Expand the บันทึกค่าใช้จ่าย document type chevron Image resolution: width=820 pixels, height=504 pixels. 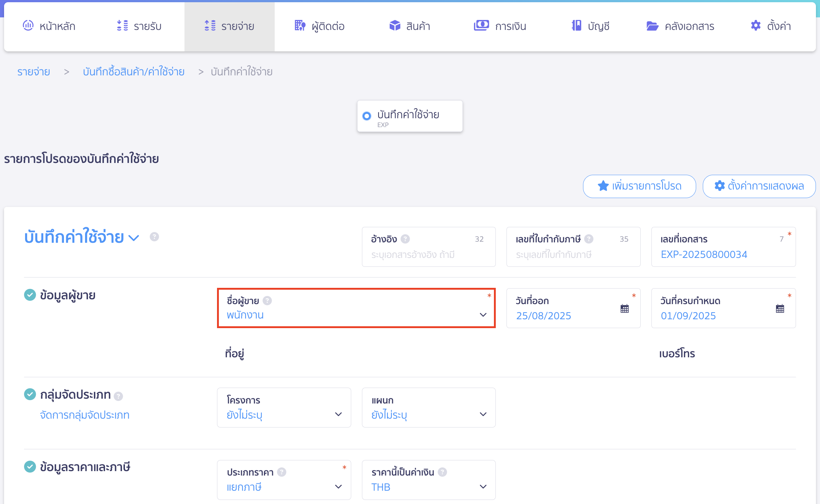pos(133,238)
